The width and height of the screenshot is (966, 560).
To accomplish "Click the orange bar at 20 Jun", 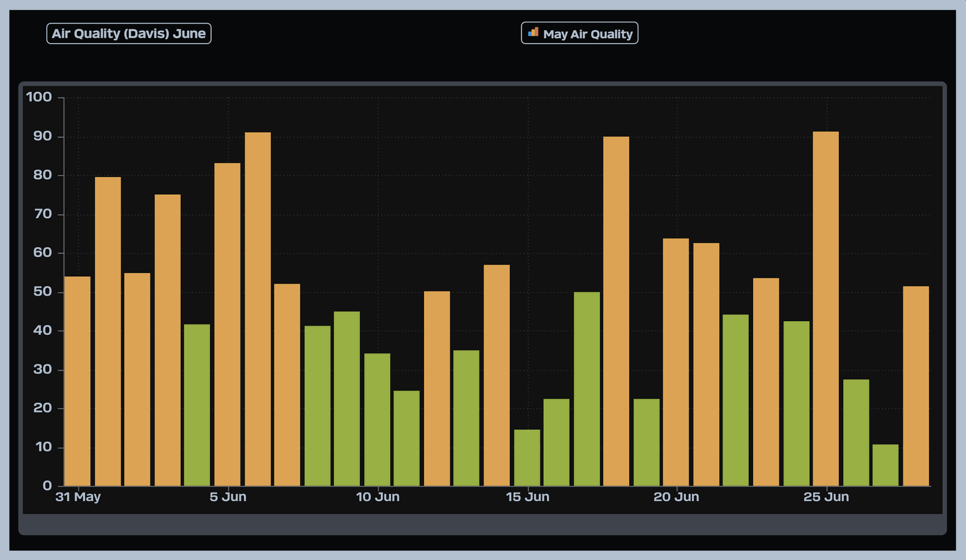I will (x=676, y=362).
